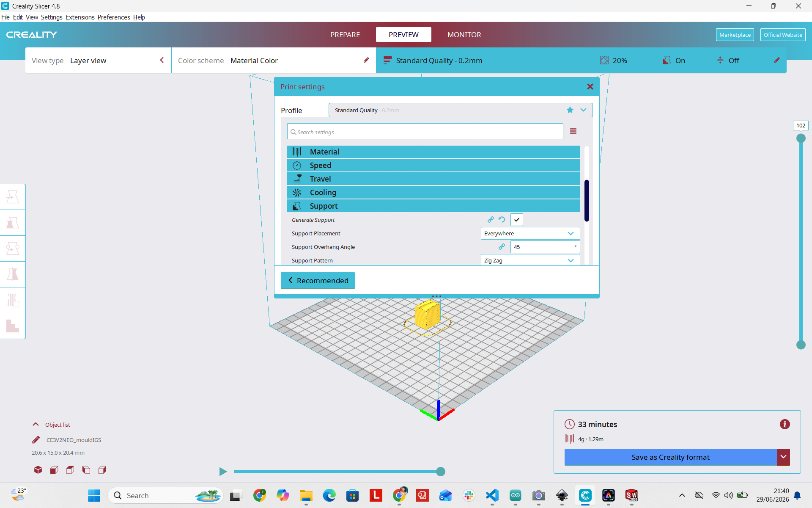Expand the Cooling settings category
812x508 pixels.
433,192
